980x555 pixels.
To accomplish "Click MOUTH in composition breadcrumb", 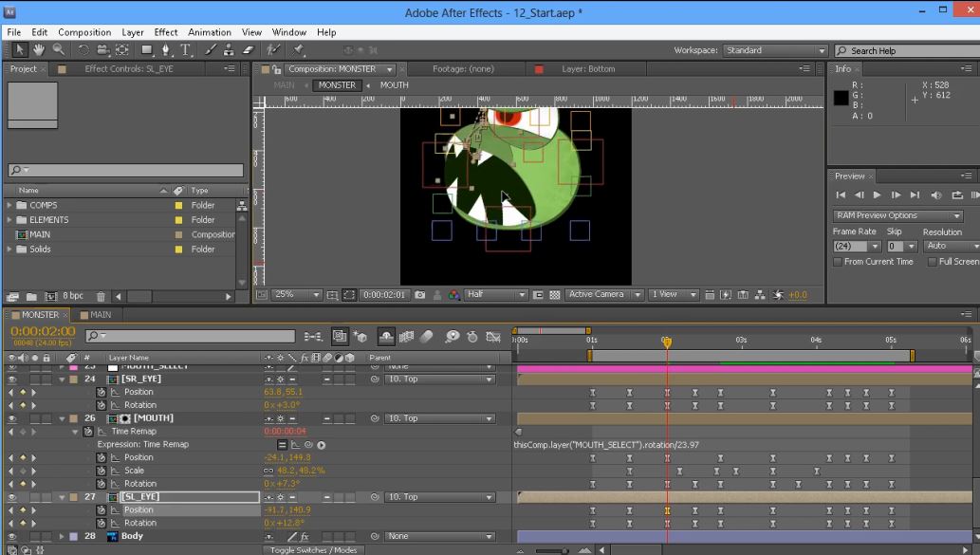I will pos(395,85).
